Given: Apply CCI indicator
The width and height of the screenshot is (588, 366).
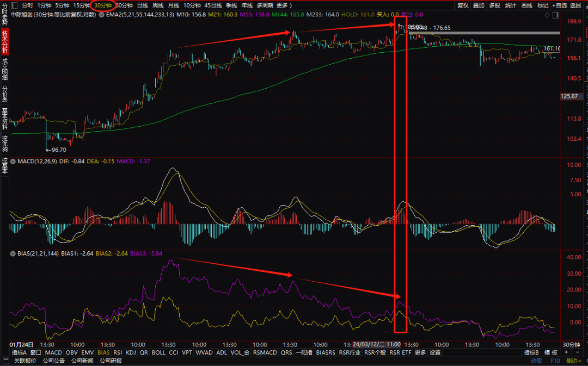Looking at the screenshot, I should click(x=173, y=352).
